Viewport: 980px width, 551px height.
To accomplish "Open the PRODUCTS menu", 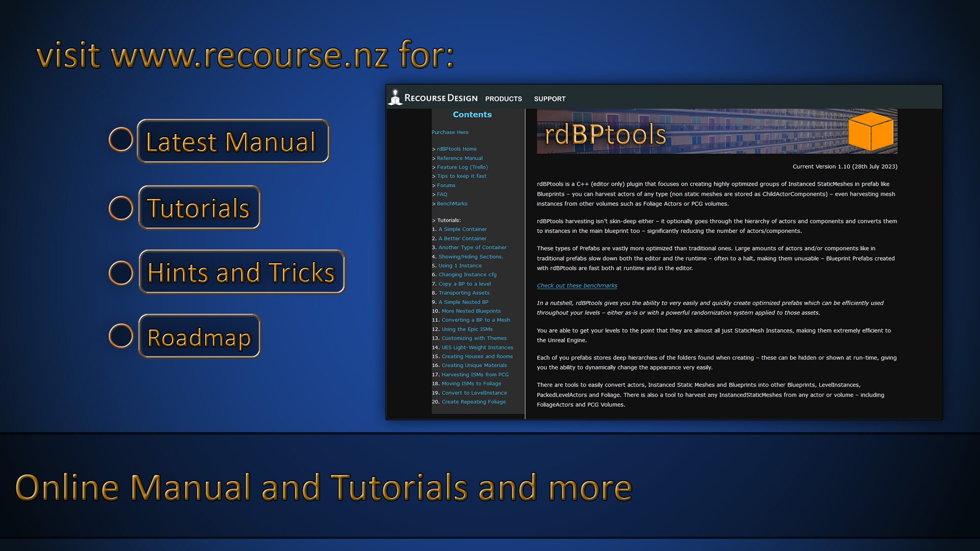I will (x=503, y=98).
